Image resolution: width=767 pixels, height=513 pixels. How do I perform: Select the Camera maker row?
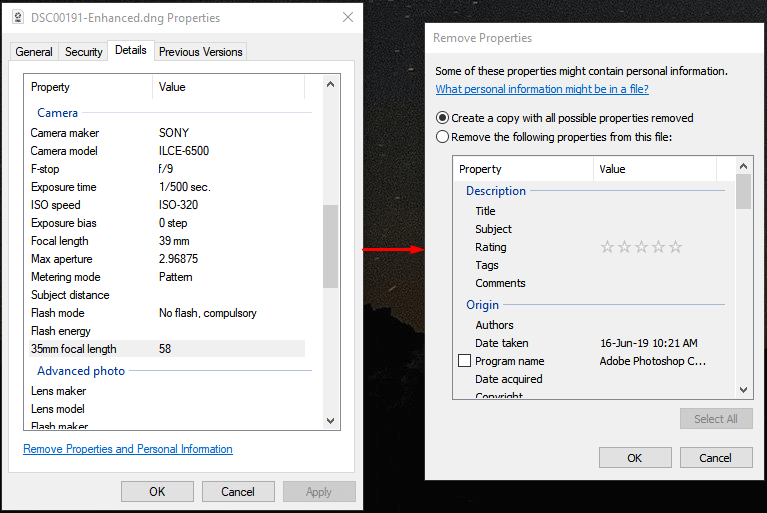coord(167,133)
